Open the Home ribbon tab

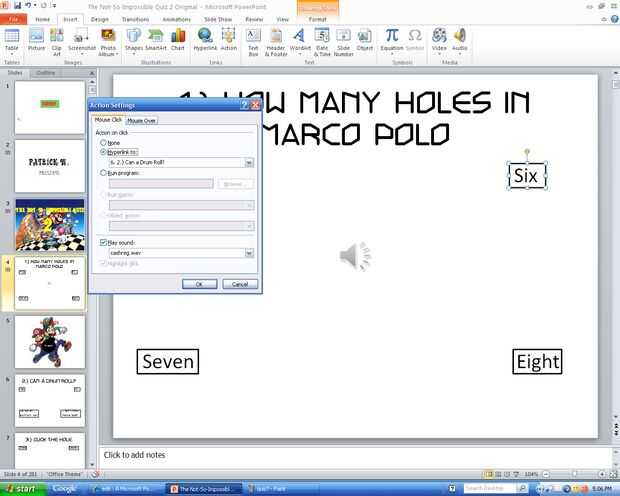[42, 19]
